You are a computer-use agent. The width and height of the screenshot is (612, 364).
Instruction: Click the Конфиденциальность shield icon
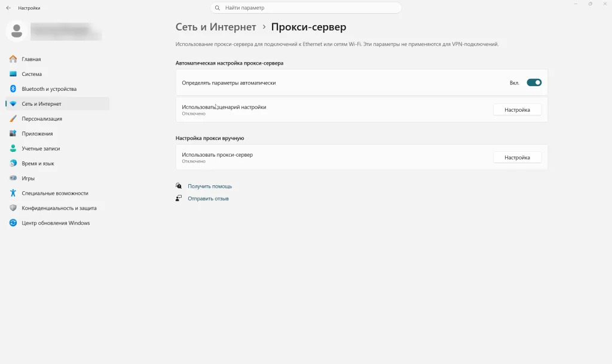pyautogui.click(x=13, y=208)
